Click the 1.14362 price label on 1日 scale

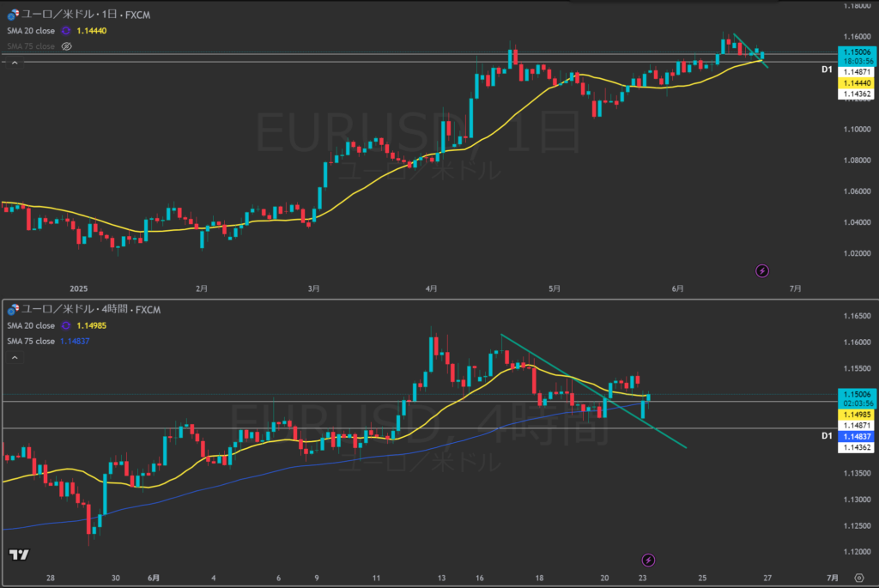857,94
